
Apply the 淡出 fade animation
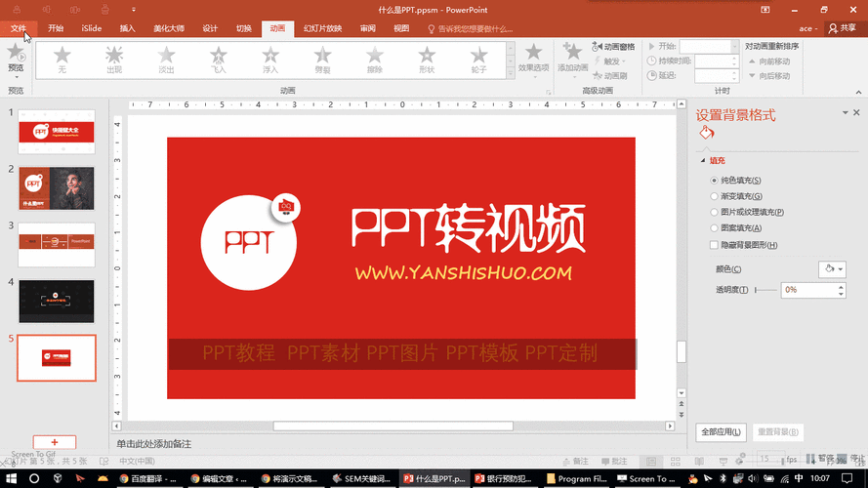tap(166, 60)
